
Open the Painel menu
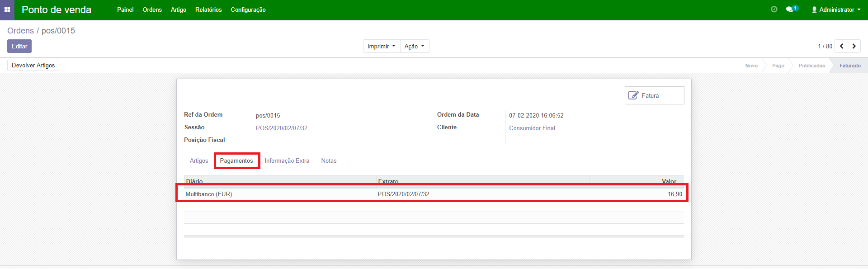click(x=125, y=9)
